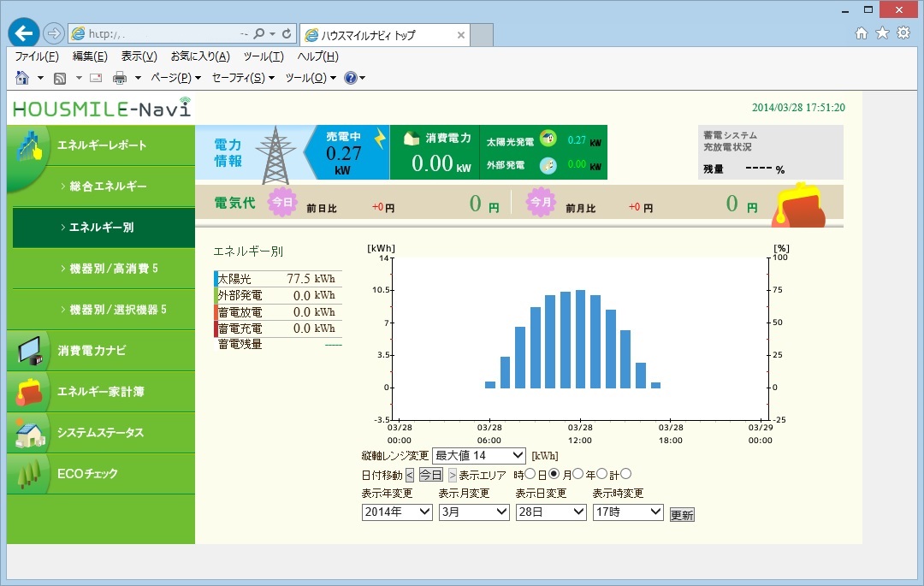Click the green 外部発電 legend color bar
The image size is (924, 586).
[x=216, y=295]
